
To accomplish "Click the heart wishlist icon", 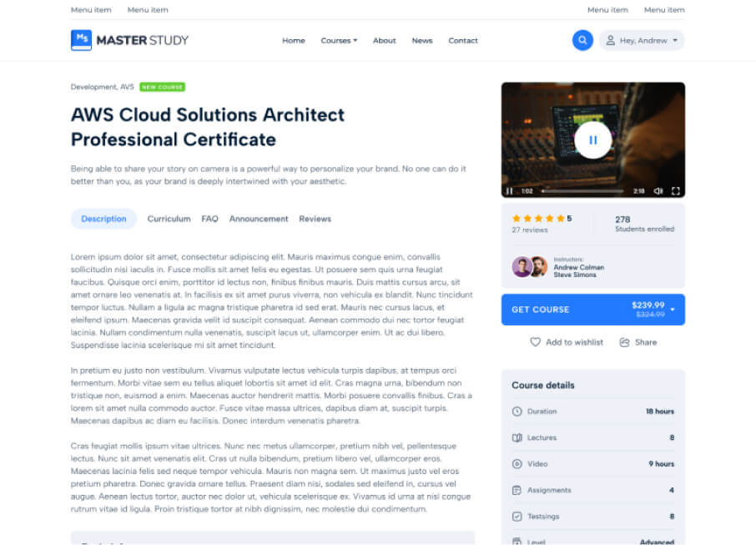I will click(x=535, y=342).
